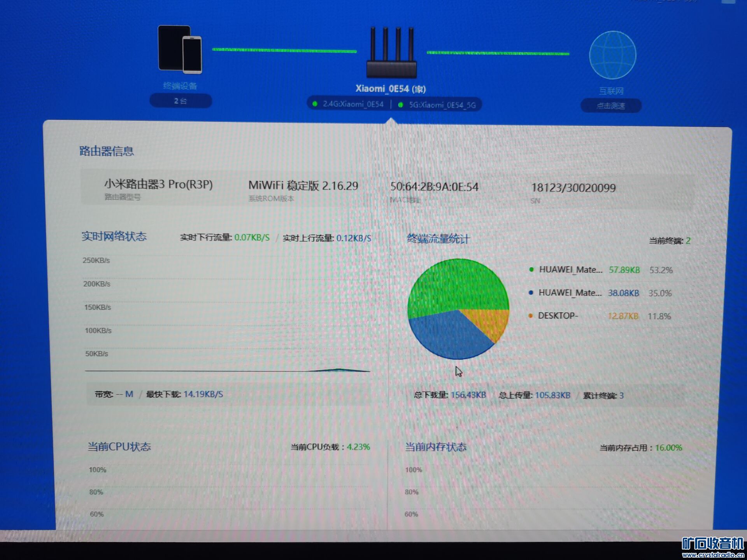The height and width of the screenshot is (560, 747).
Task: Click the Internet globe icon
Action: pyautogui.click(x=612, y=55)
